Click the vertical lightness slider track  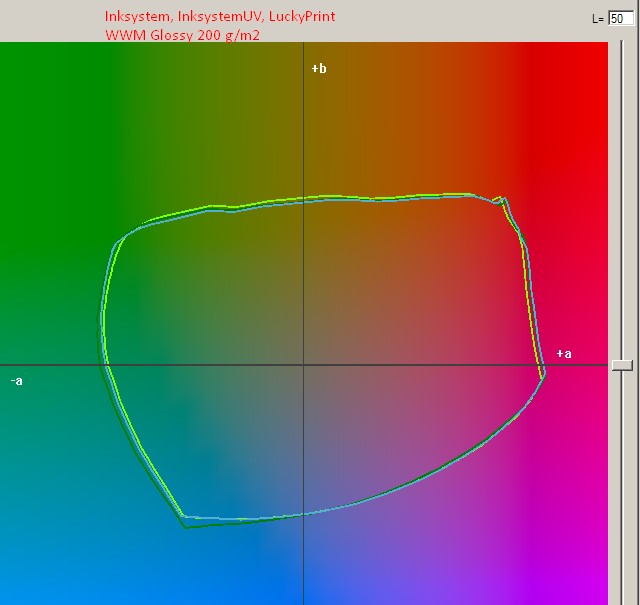(x=622, y=322)
